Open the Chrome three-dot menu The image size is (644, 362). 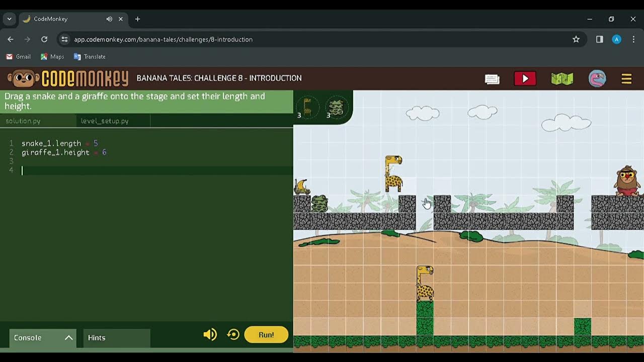[633, 39]
